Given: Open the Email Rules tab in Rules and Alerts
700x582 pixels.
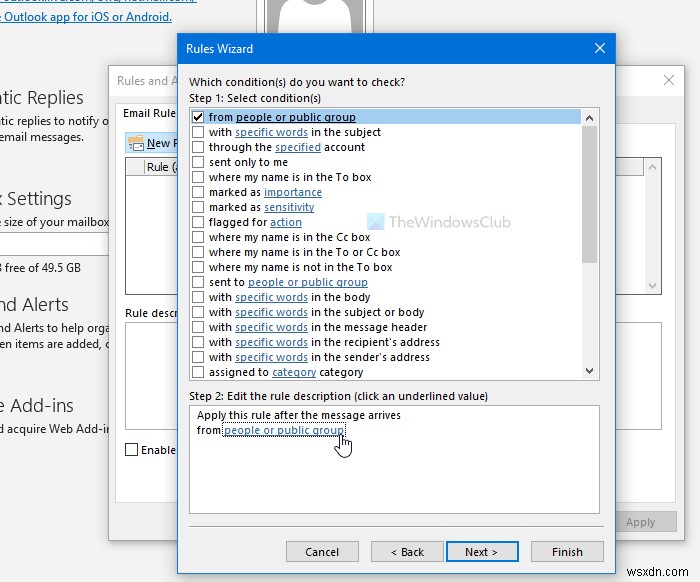Looking at the screenshot, I should [150, 113].
